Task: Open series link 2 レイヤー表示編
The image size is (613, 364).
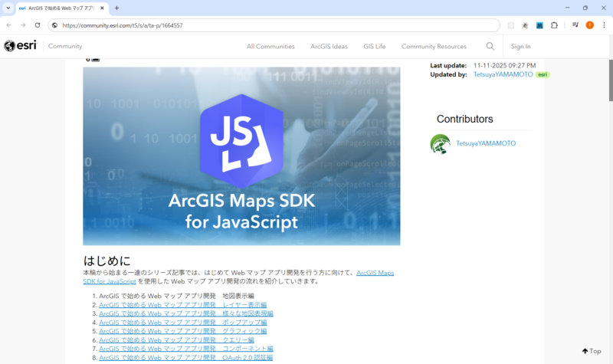Action: tap(182, 304)
